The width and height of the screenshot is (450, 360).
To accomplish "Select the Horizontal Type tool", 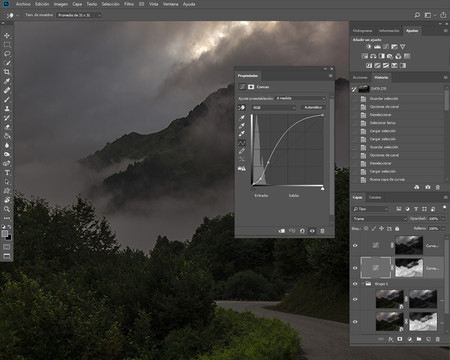I will point(7,173).
